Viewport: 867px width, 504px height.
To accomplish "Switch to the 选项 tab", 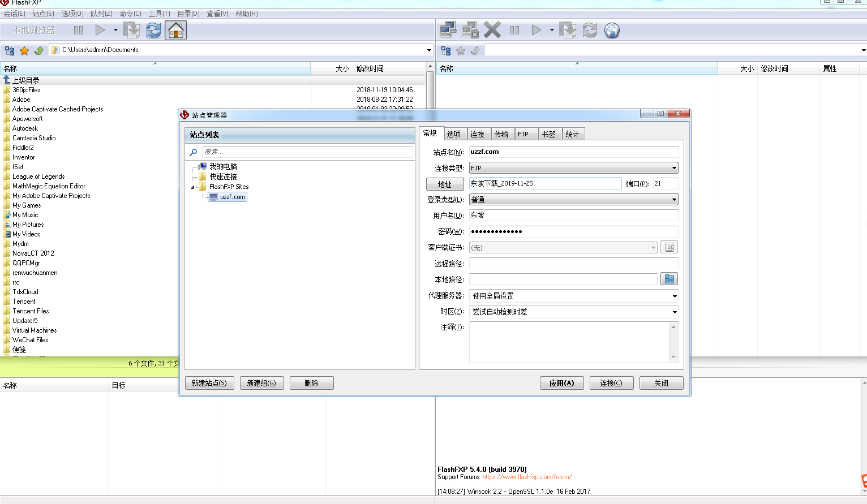I will point(454,134).
